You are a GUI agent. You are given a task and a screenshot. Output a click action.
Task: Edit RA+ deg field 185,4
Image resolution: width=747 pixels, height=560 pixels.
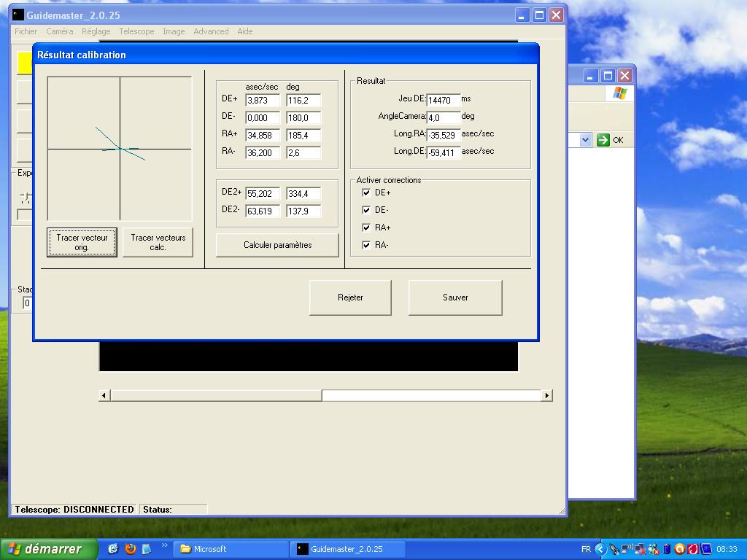303,135
